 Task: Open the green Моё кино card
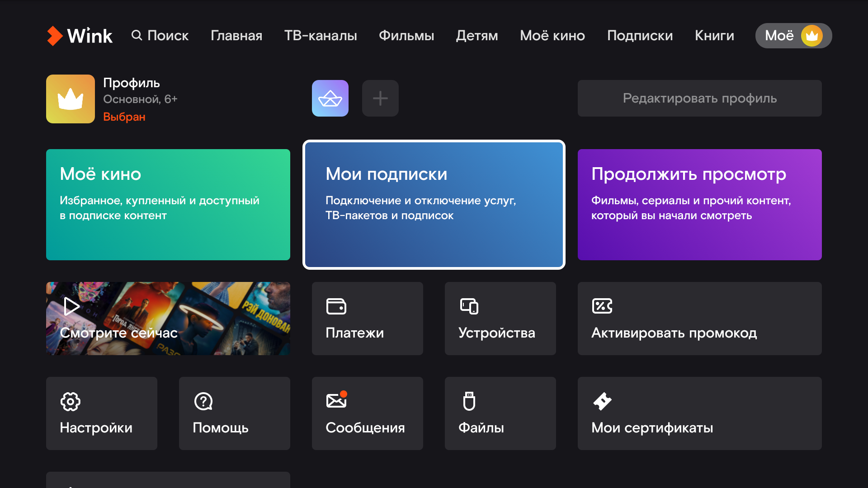[168, 205]
